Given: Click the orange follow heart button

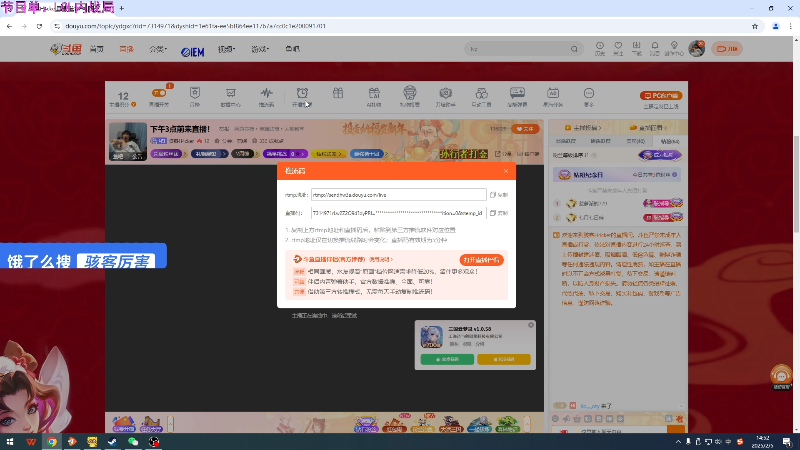Looking at the screenshot, I should point(525,129).
